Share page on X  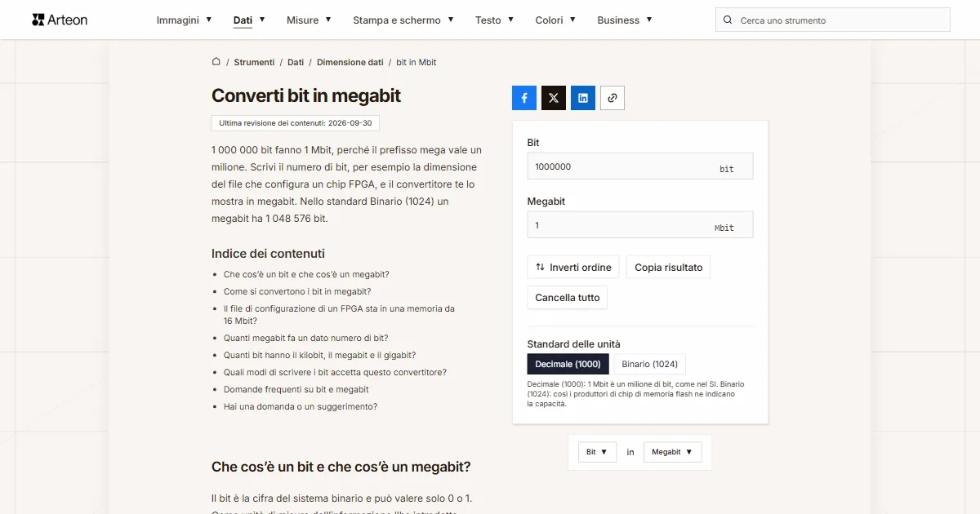click(554, 98)
